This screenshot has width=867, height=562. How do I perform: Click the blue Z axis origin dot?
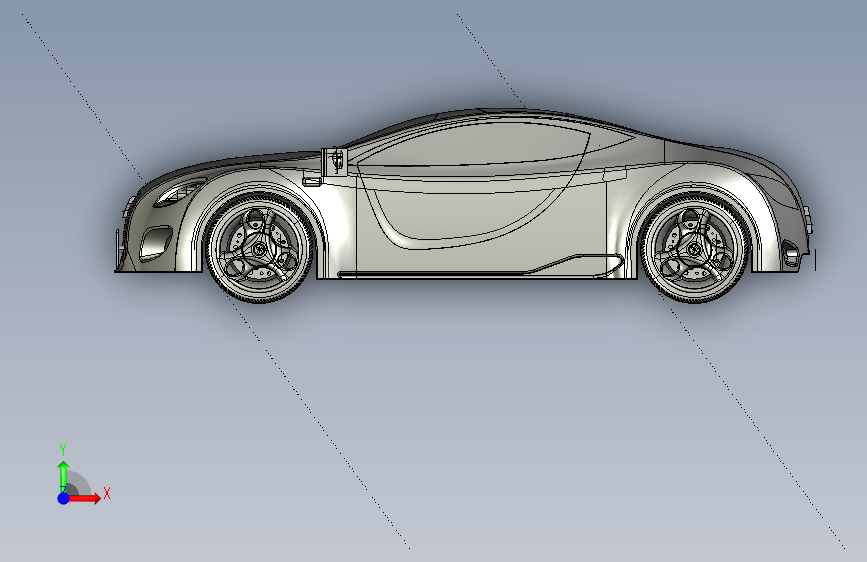coord(64,498)
